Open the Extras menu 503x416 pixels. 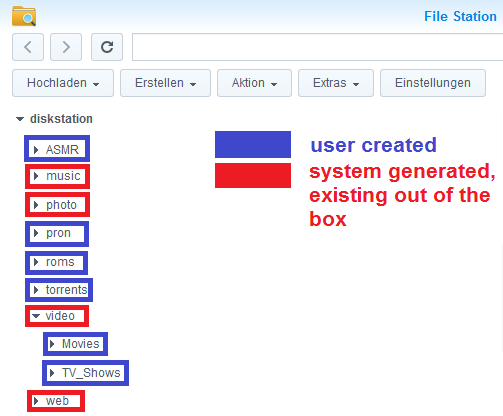(336, 83)
